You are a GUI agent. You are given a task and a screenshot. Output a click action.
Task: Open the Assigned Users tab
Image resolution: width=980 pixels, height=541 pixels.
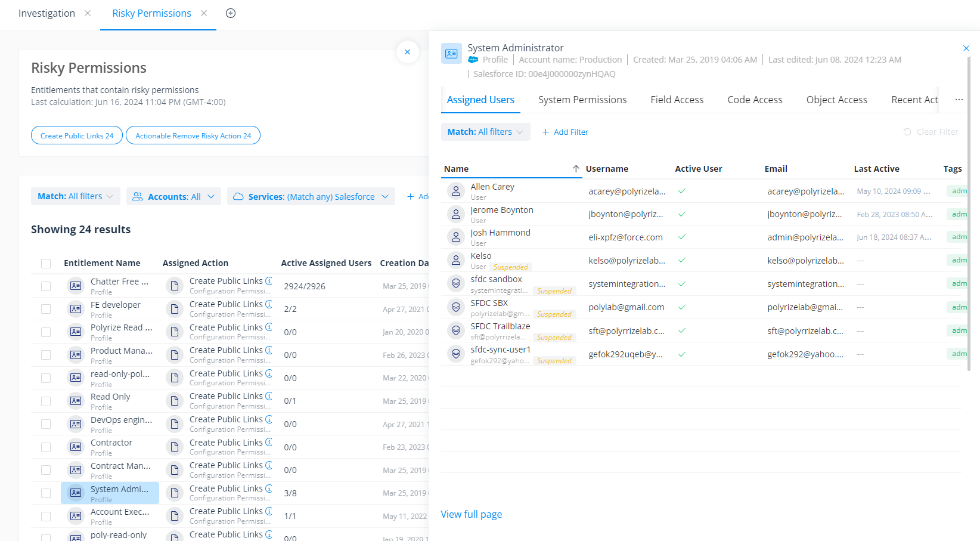[x=480, y=100]
